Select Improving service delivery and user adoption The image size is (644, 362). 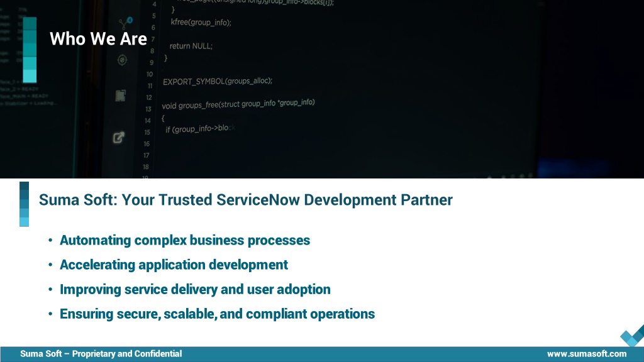tap(195, 289)
